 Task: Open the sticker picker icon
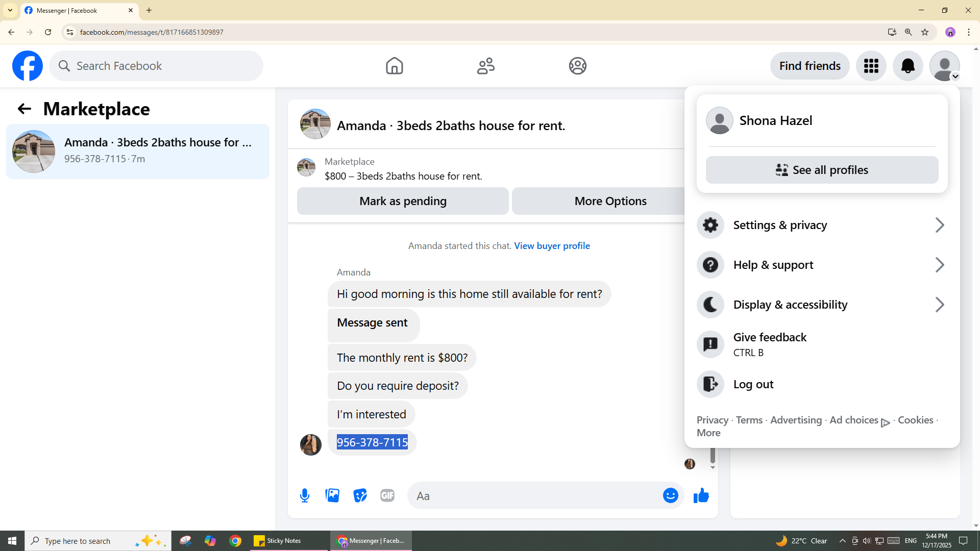[x=360, y=495]
